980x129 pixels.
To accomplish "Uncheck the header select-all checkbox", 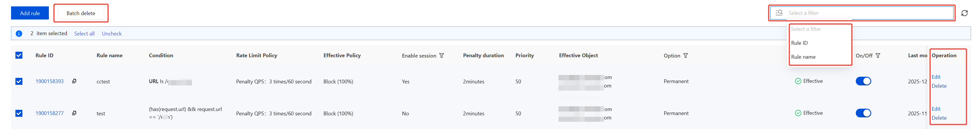I will tap(19, 55).
